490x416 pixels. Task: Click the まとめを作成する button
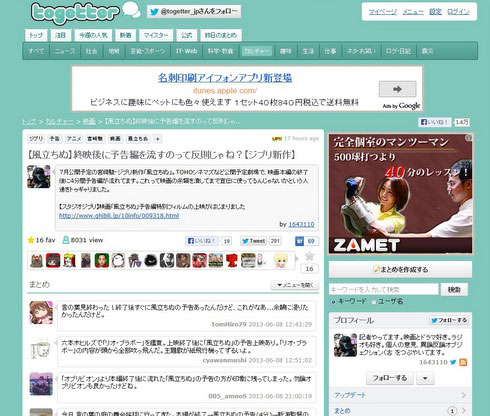coord(400,269)
